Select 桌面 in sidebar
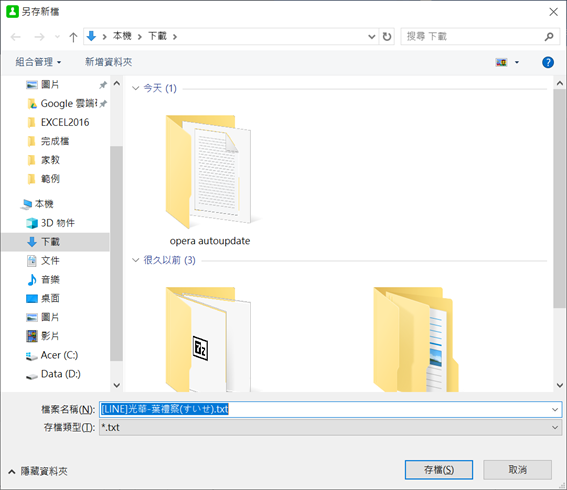The image size is (567, 490). pos(50,298)
